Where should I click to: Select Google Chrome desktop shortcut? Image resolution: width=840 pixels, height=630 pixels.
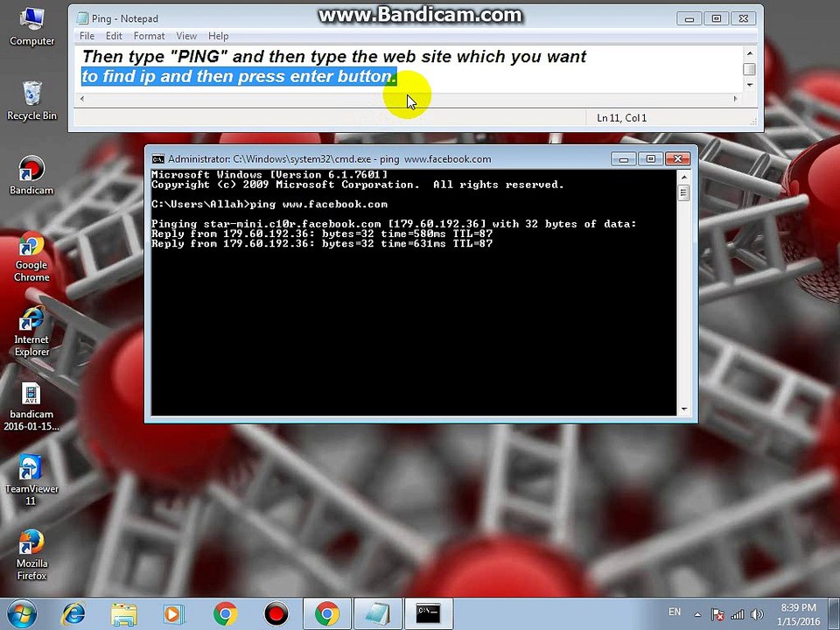[31, 257]
